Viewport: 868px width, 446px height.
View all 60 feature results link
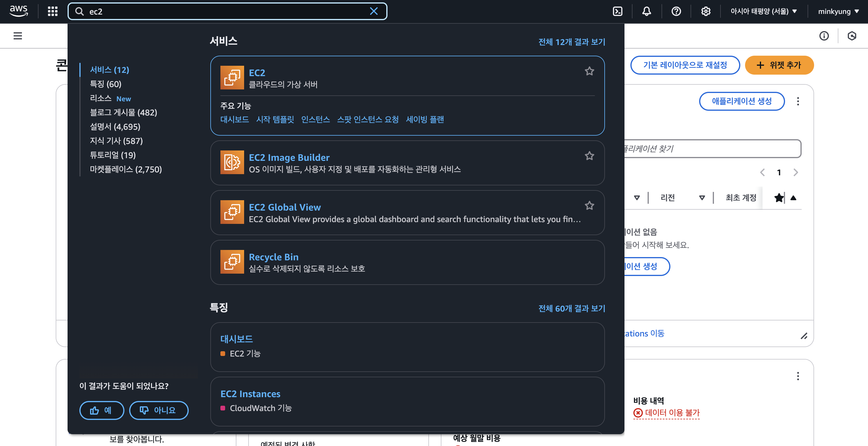[571, 308]
